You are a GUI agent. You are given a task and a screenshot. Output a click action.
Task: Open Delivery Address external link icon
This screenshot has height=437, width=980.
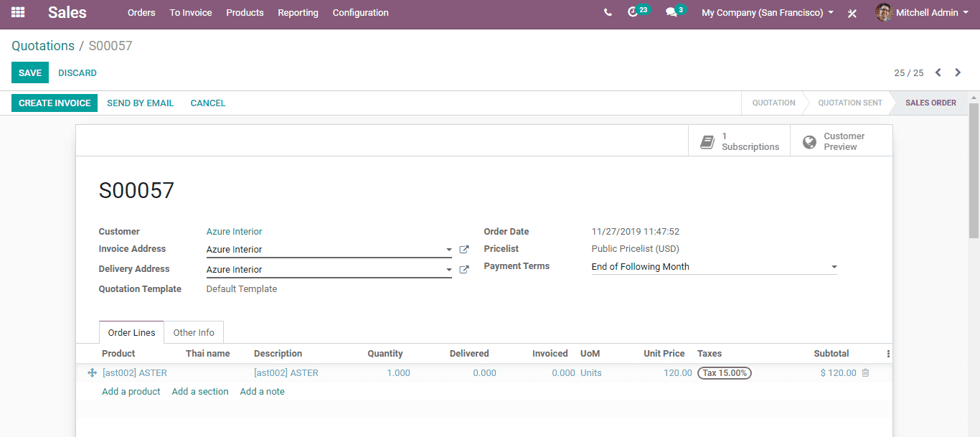point(464,270)
